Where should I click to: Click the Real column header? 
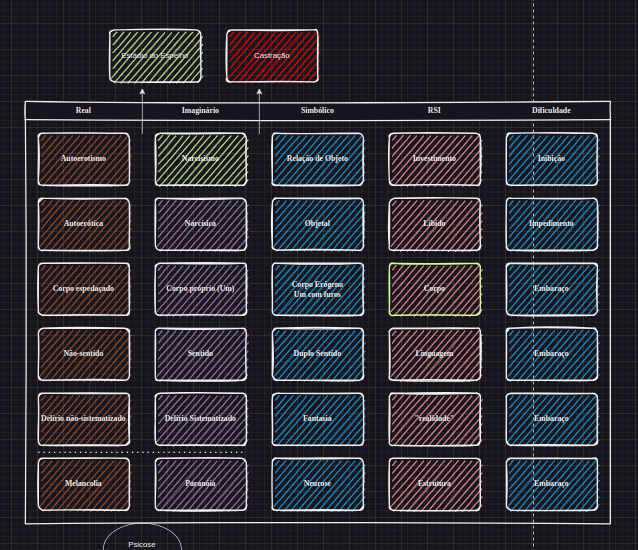click(83, 110)
